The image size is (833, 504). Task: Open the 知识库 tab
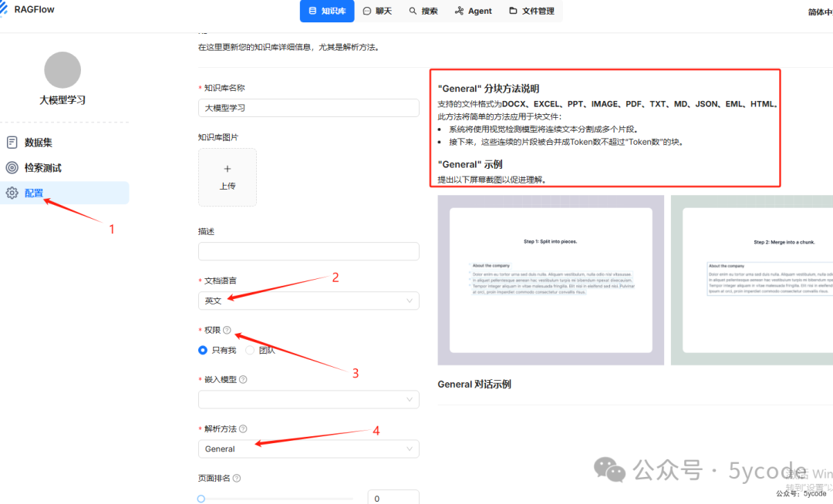click(327, 11)
